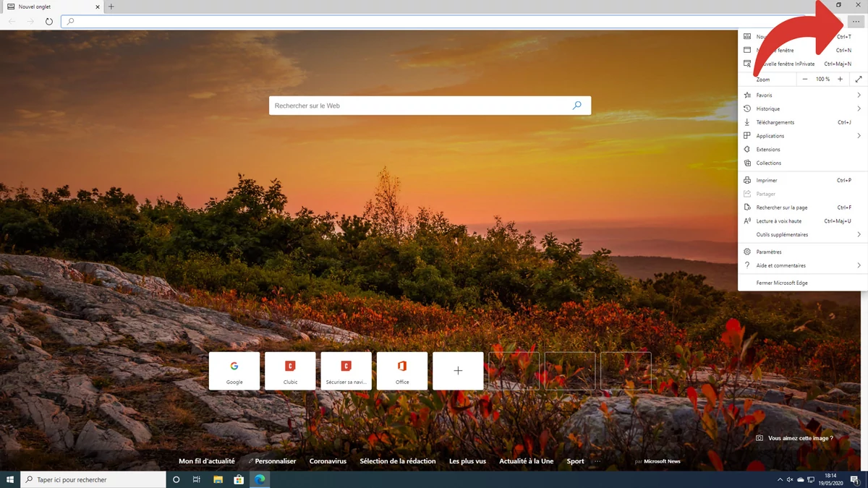
Task: Open the Coronavirus news tab
Action: pyautogui.click(x=328, y=461)
